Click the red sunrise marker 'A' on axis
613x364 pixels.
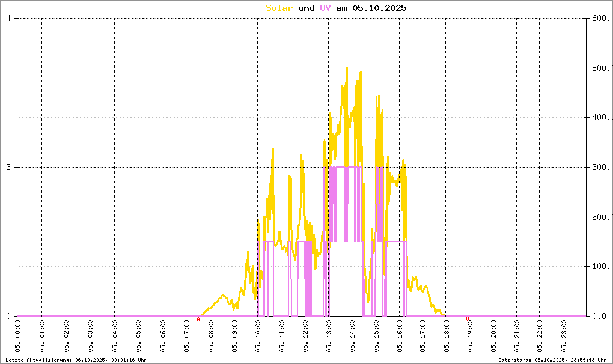tap(198, 319)
